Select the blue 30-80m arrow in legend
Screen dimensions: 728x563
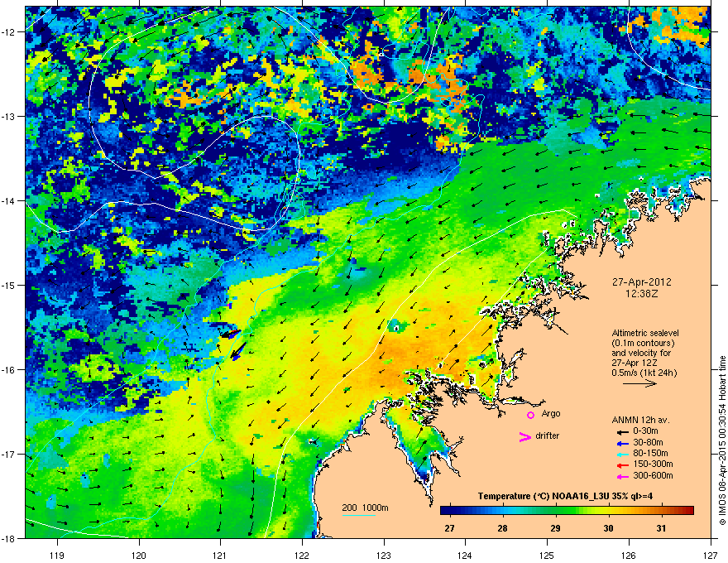click(x=622, y=443)
